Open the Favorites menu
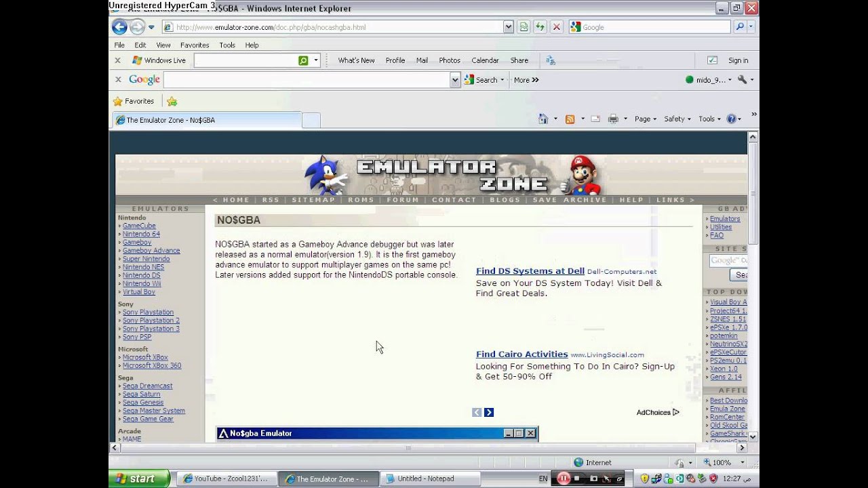This screenshot has width=868, height=488. click(x=195, y=45)
